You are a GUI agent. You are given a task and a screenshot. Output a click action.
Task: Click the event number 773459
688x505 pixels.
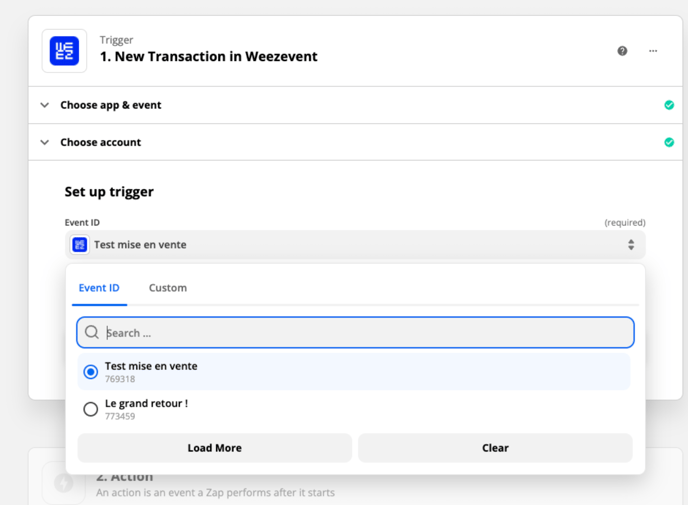[120, 416]
